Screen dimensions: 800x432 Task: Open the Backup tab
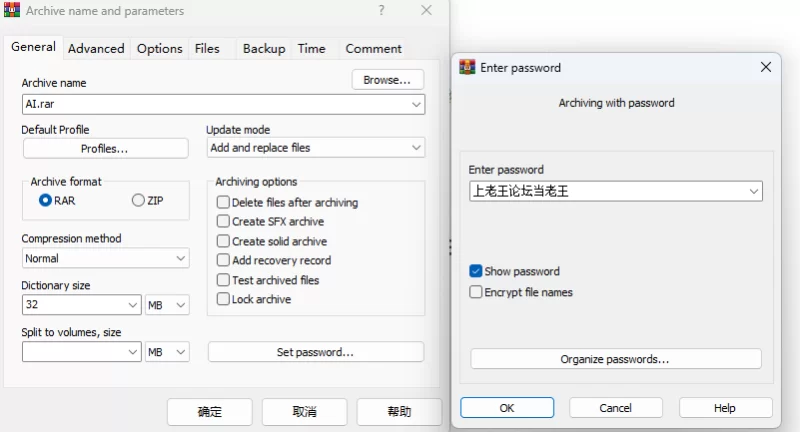pyautogui.click(x=264, y=48)
